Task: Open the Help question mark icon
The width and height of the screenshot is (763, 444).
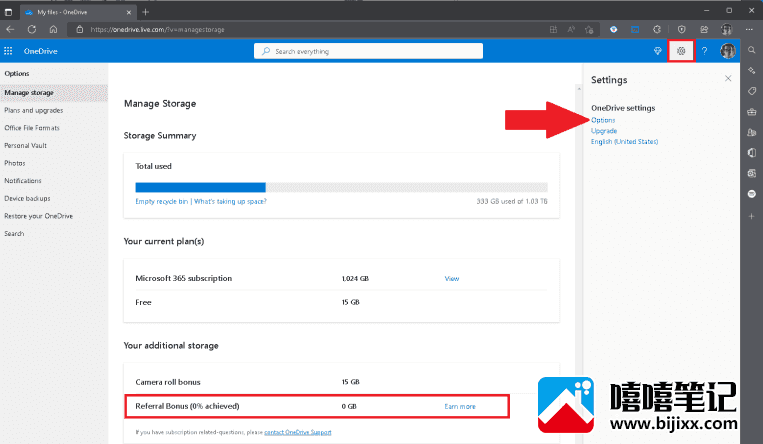Action: pos(704,51)
